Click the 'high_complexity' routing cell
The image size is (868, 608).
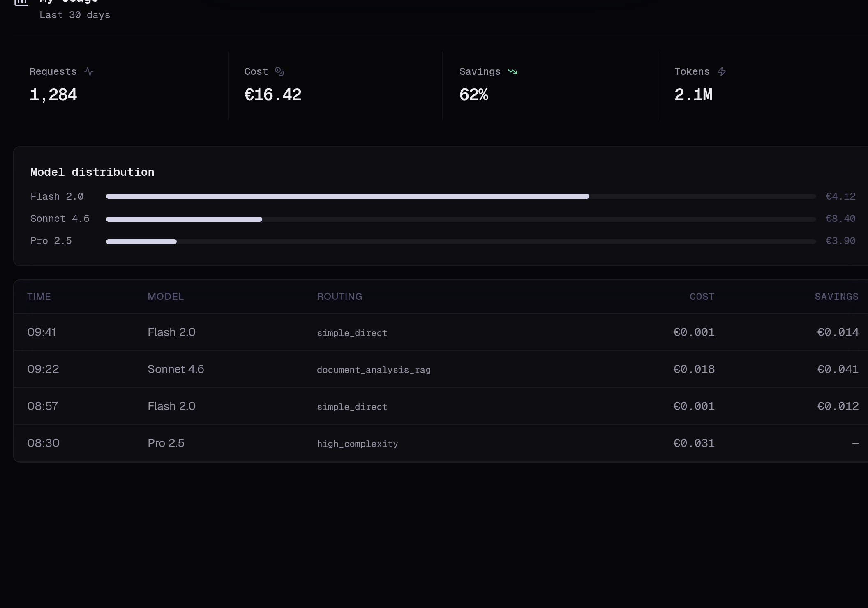pos(358,444)
